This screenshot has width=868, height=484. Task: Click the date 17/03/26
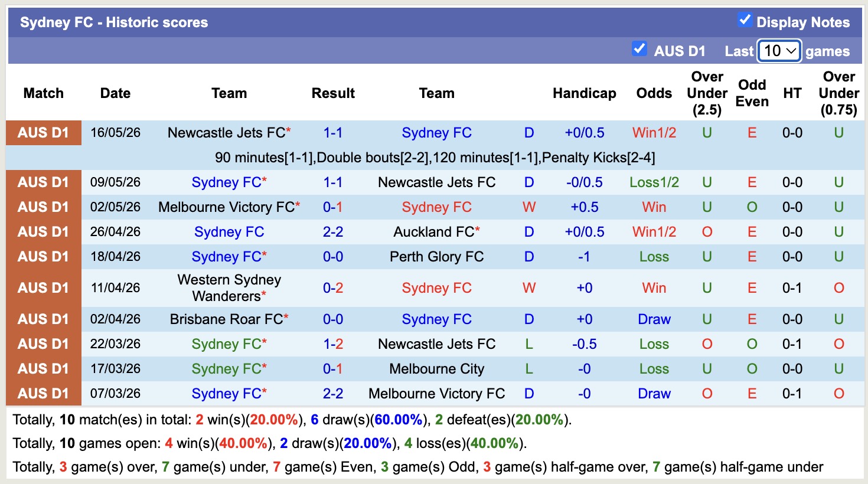coord(115,369)
